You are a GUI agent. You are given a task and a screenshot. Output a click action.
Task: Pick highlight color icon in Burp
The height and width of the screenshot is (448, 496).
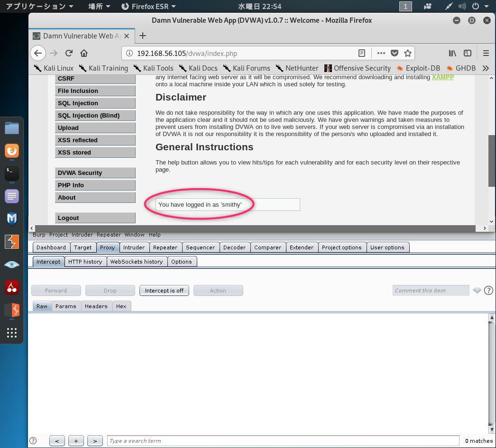coord(477,290)
